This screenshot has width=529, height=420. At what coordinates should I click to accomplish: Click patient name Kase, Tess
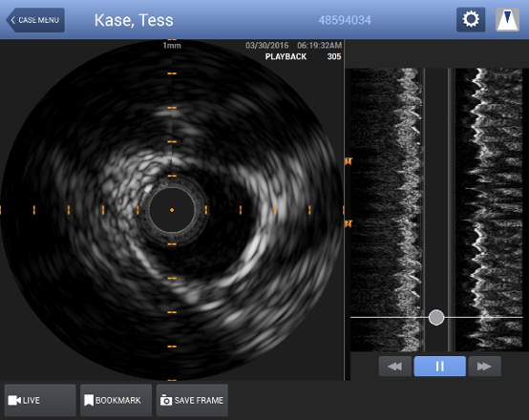click(134, 20)
